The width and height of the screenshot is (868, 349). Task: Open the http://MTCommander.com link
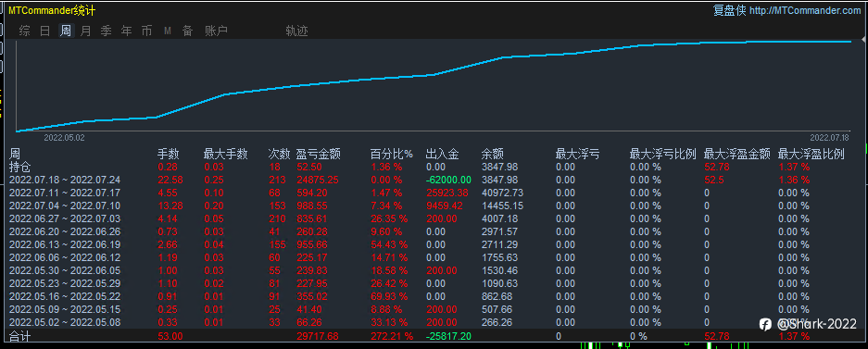click(805, 10)
